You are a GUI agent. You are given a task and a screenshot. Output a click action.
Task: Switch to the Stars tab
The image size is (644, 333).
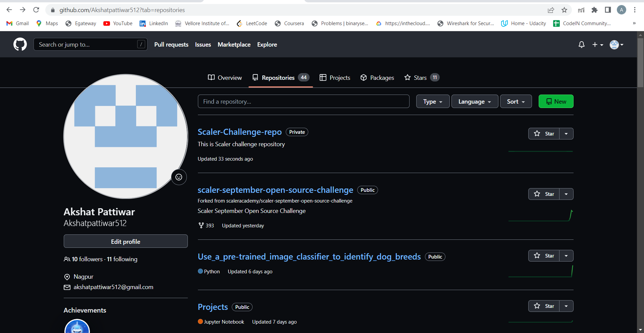[x=422, y=77]
